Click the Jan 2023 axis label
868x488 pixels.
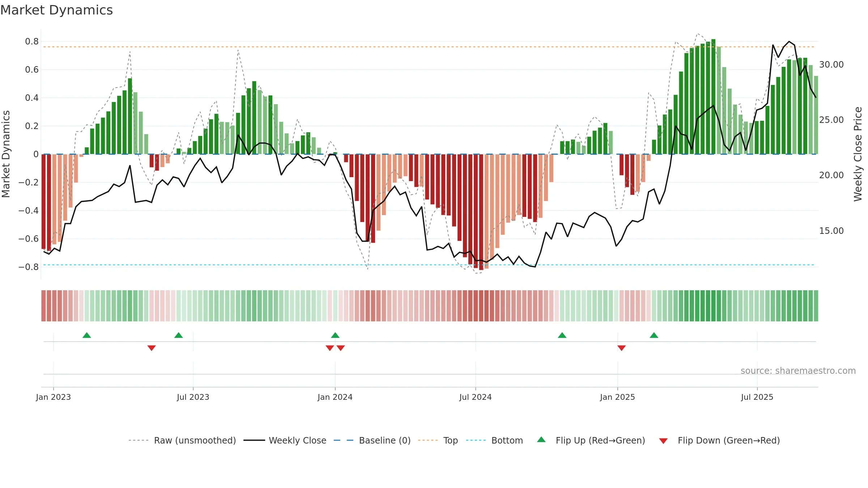(54, 397)
